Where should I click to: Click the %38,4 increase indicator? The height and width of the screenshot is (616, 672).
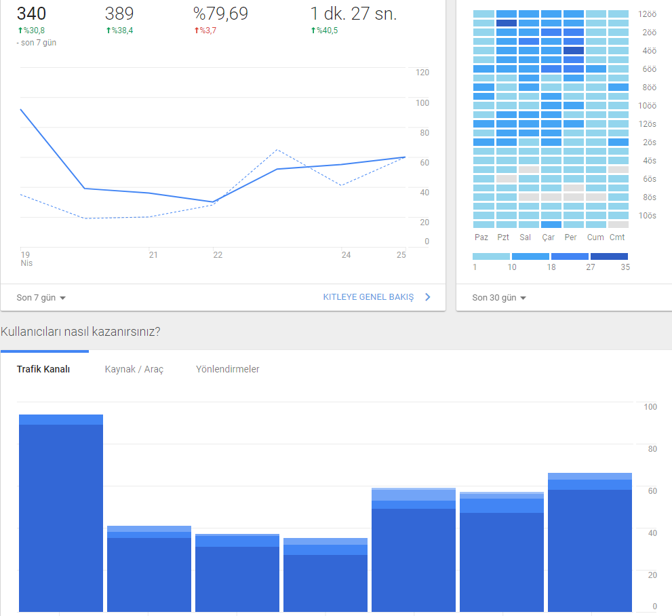(x=119, y=31)
